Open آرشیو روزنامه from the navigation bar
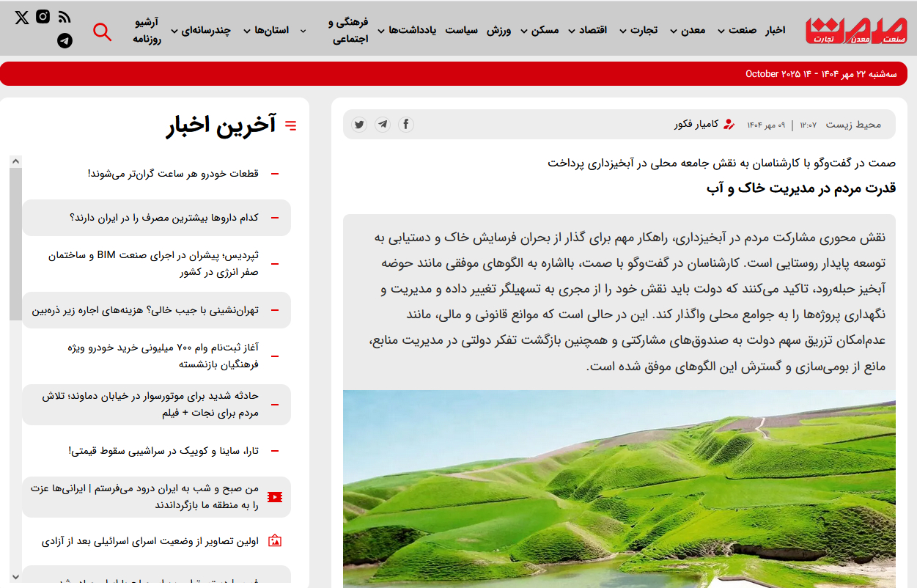 (147, 31)
